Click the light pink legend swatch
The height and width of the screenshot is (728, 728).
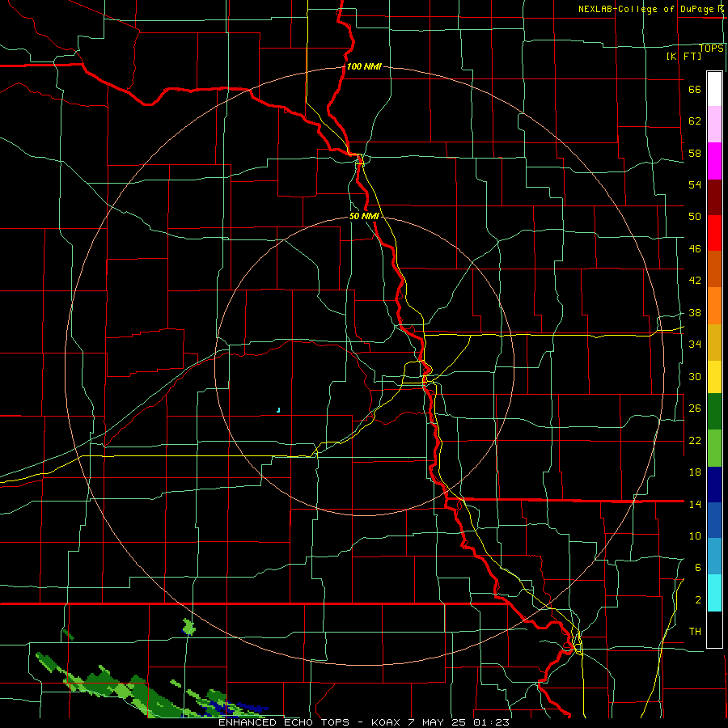(714, 124)
